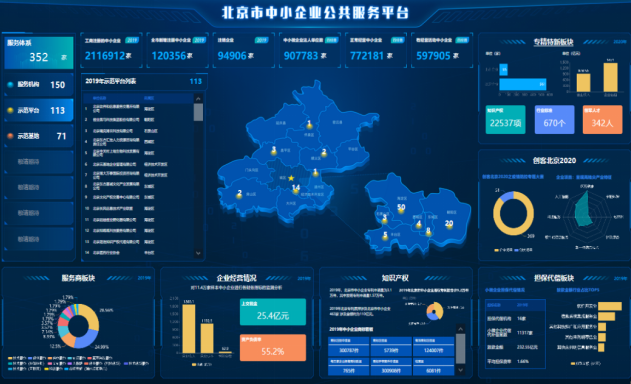
Task: Toggle the blue legend item under the 创客北京 donut chart
Action: 524,250
